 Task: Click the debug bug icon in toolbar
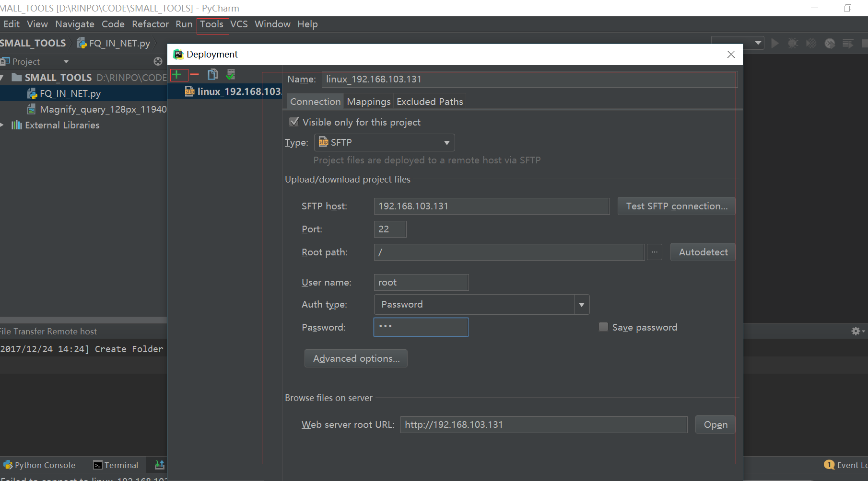click(x=793, y=43)
